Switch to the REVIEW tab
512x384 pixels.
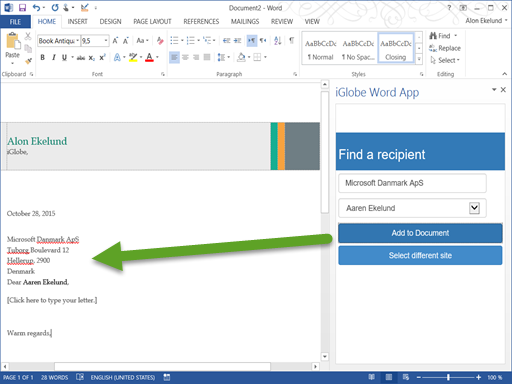pyautogui.click(x=282, y=22)
